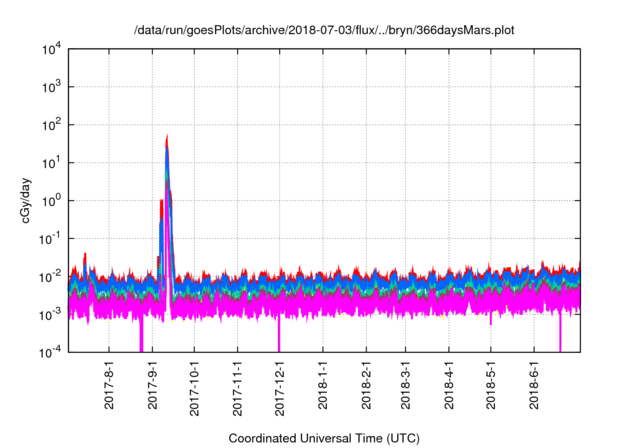This screenshot has width=640, height=448.
Task: Click the 10^0 y-axis tick label
Action: tap(52, 201)
